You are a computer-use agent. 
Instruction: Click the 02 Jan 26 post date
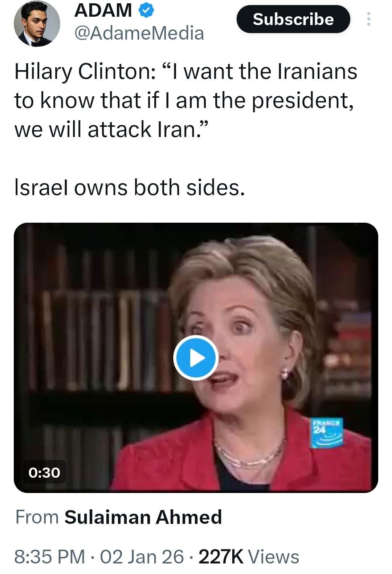coord(142,557)
